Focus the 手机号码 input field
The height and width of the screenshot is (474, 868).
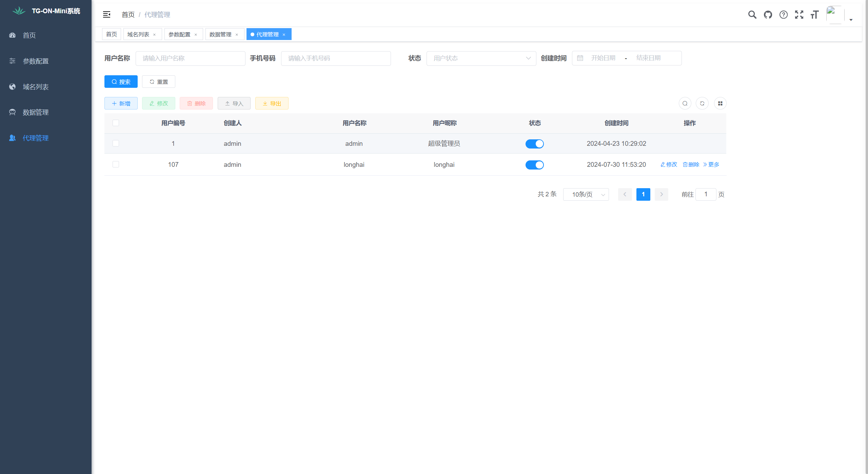(336, 58)
